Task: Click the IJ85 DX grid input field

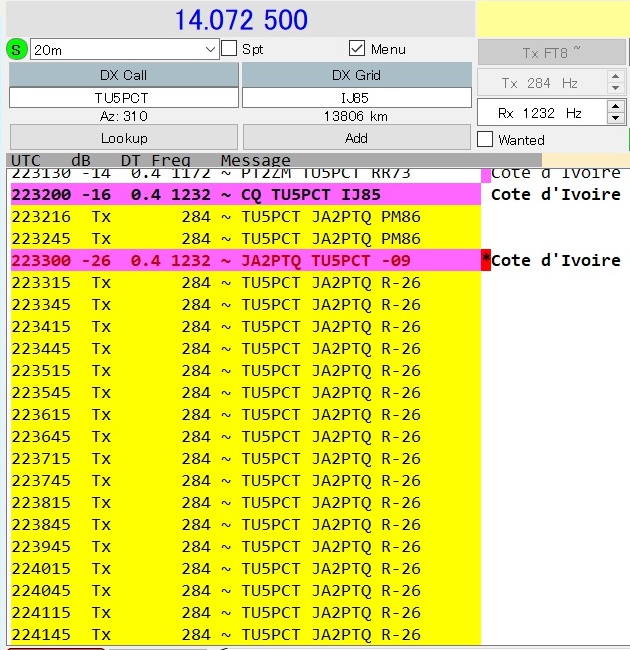Action: pyautogui.click(x=356, y=98)
